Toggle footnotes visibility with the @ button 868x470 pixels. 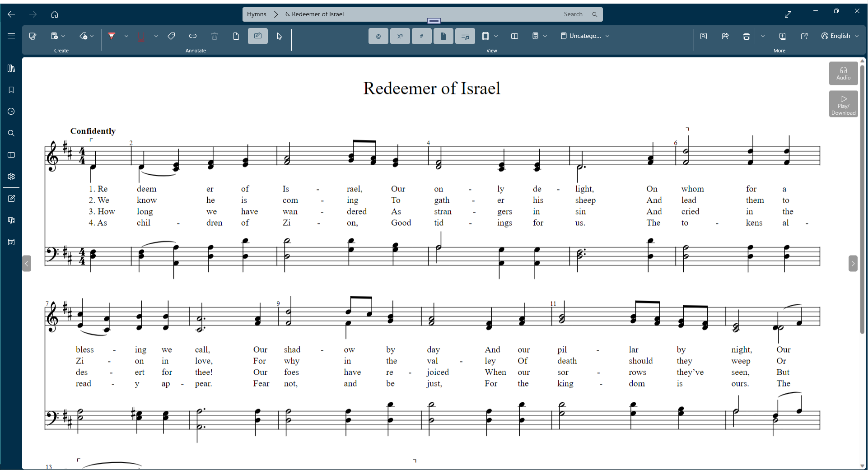(378, 36)
